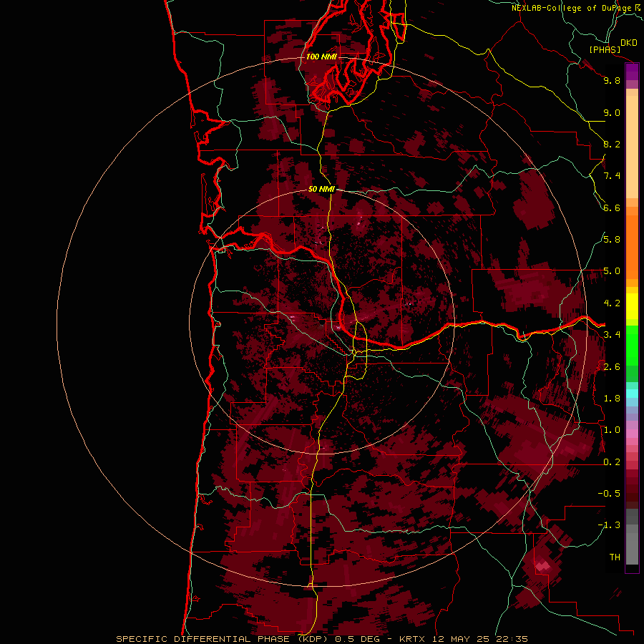Viewport: 644px width, 644px height.
Task: Click the 5.0 scale value
Action: point(612,271)
